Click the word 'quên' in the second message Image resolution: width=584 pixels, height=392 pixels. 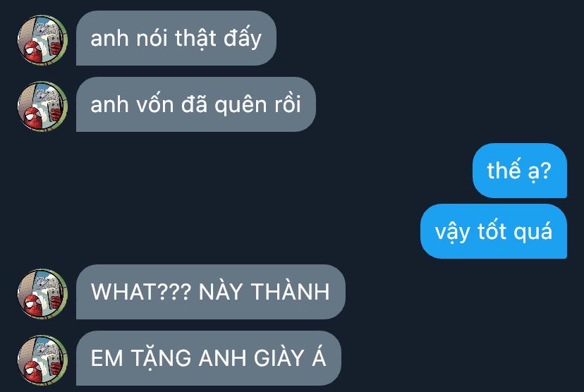(241, 105)
